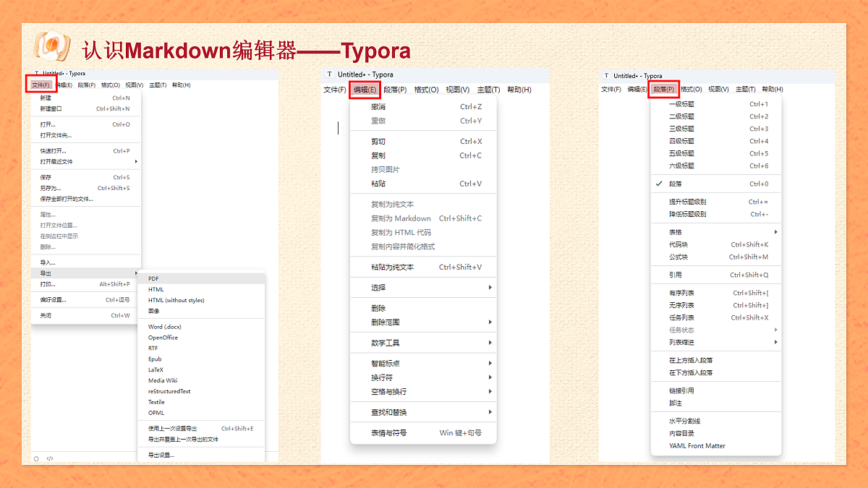Open 视图(V) menu in middle window

click(x=457, y=90)
